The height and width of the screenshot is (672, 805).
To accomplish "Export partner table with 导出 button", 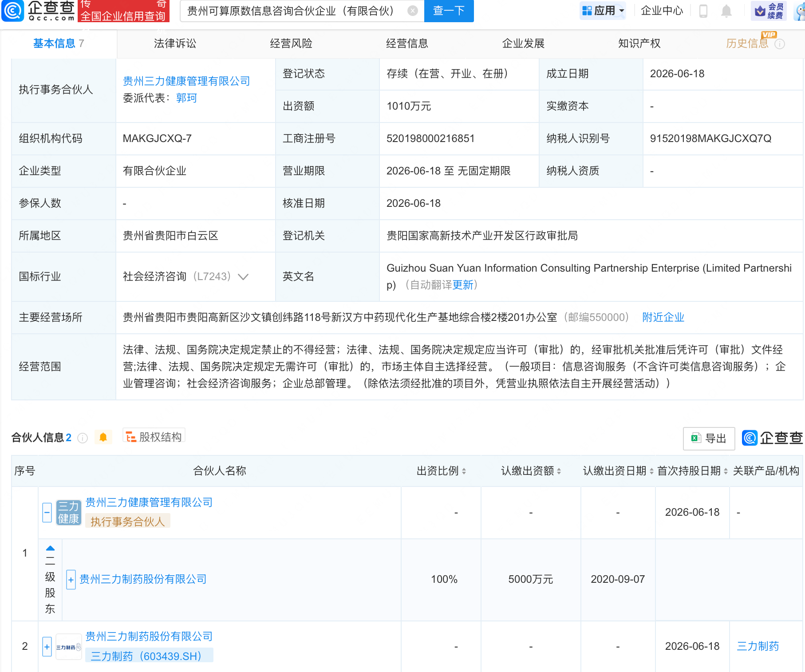I will [x=709, y=439].
